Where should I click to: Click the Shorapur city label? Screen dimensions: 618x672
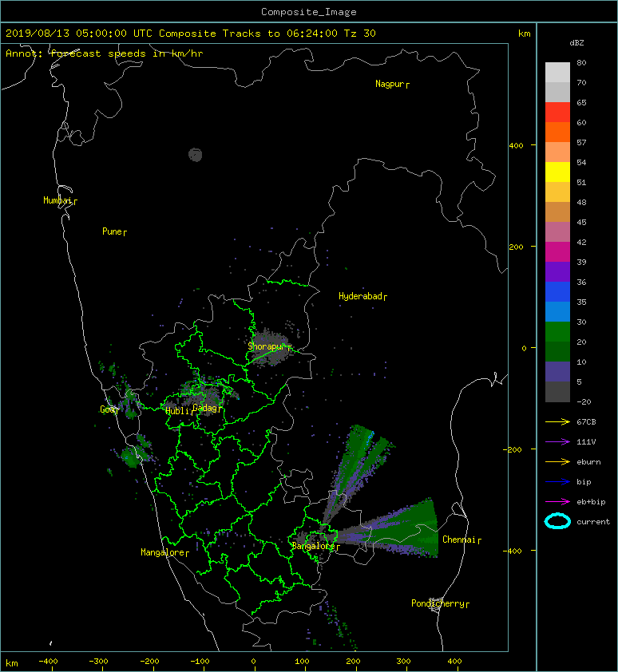coord(267,346)
